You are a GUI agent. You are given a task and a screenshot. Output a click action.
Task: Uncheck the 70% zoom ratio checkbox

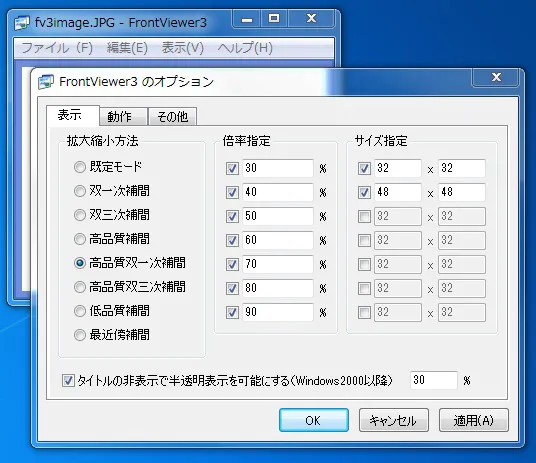[232, 264]
